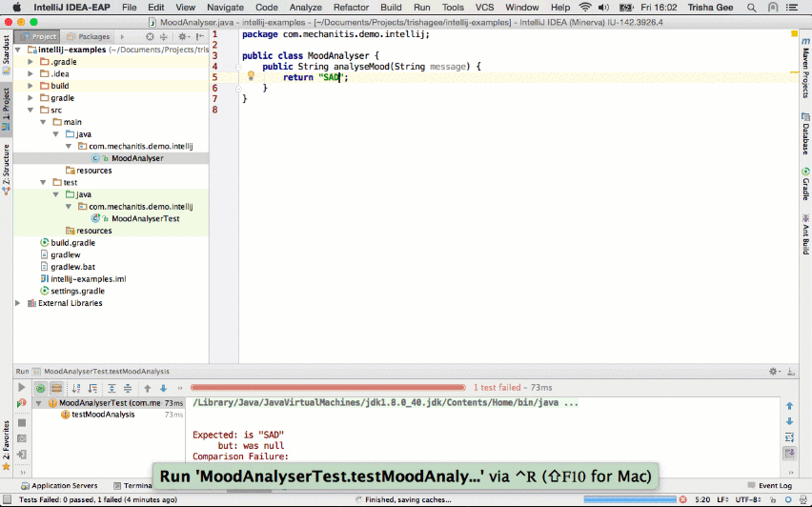Click dump threads icon in Run sidebar
Image resolution: width=812 pixels, height=507 pixels.
tap(22, 438)
